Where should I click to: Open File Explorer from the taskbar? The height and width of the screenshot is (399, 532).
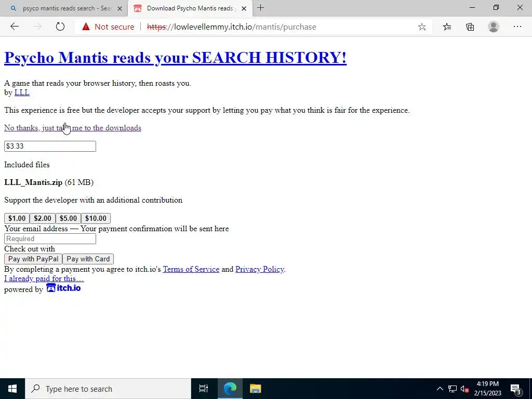pos(255,389)
